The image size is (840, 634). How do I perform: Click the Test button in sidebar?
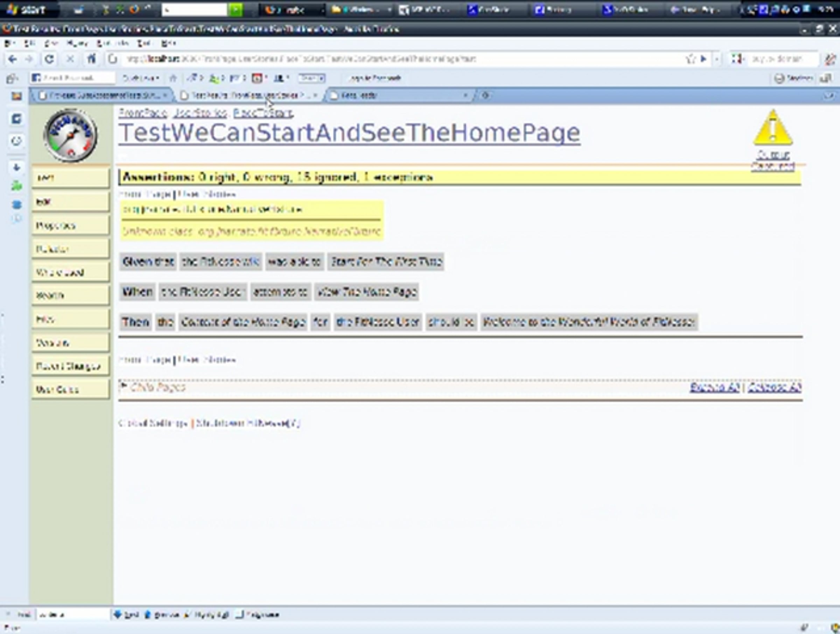[70, 178]
